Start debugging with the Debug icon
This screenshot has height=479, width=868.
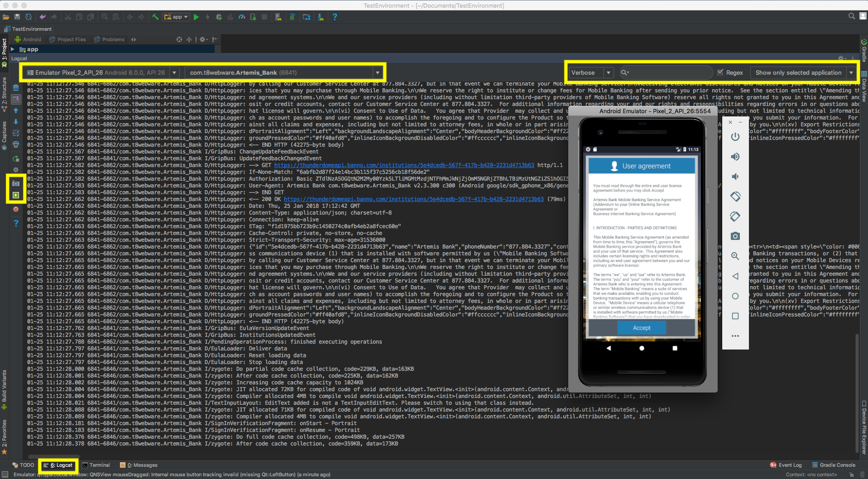(x=219, y=17)
